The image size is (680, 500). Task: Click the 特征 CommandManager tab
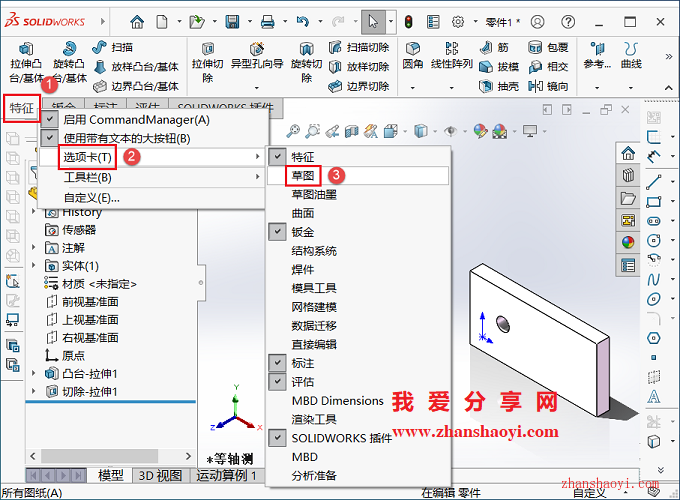click(22, 108)
